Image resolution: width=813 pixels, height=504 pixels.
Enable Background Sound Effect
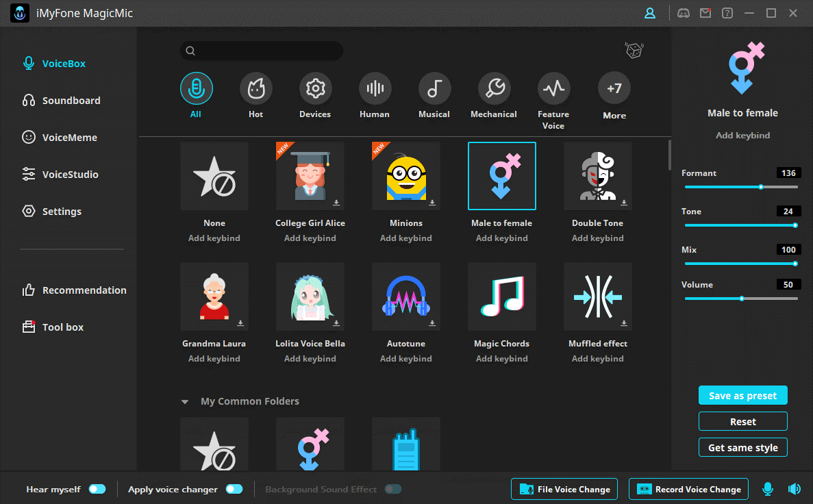pos(393,489)
